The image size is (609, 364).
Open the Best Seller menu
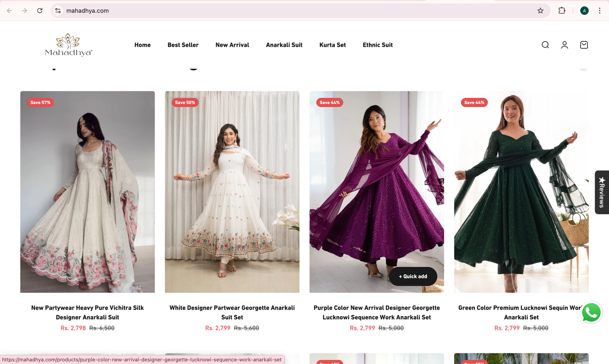click(183, 45)
